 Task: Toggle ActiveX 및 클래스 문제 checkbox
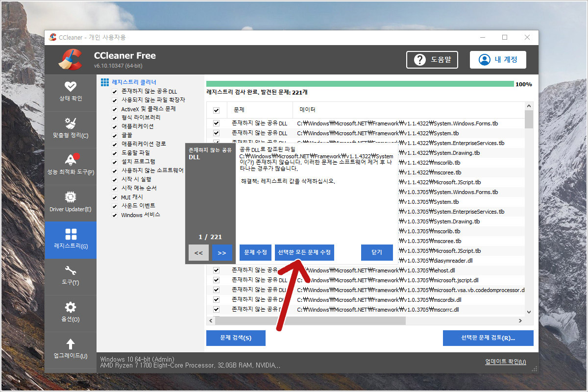pyautogui.click(x=114, y=109)
